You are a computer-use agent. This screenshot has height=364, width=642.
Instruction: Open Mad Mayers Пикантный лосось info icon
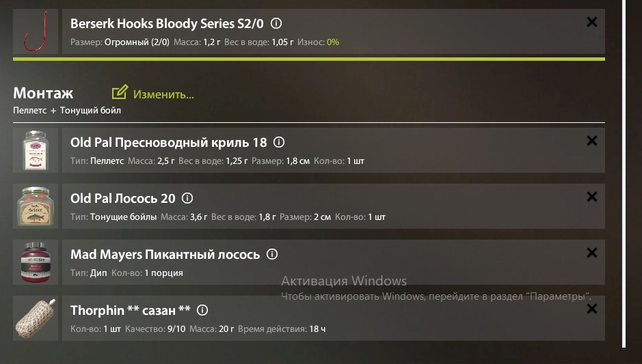272,255
